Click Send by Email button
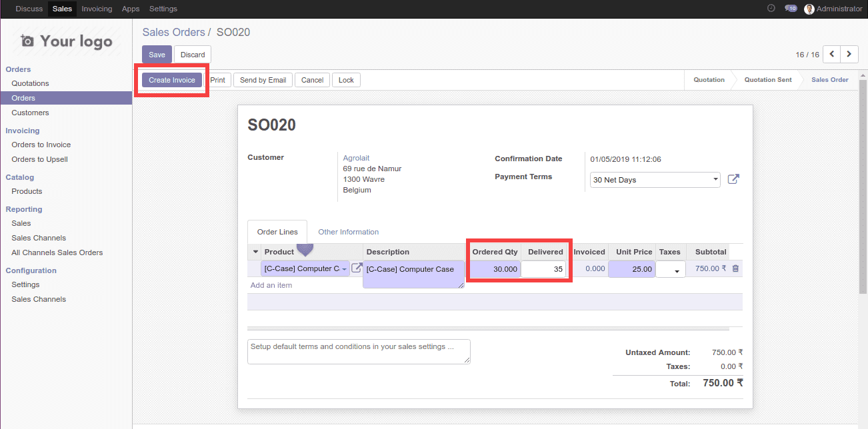Image resolution: width=868 pixels, height=429 pixels. (263, 80)
